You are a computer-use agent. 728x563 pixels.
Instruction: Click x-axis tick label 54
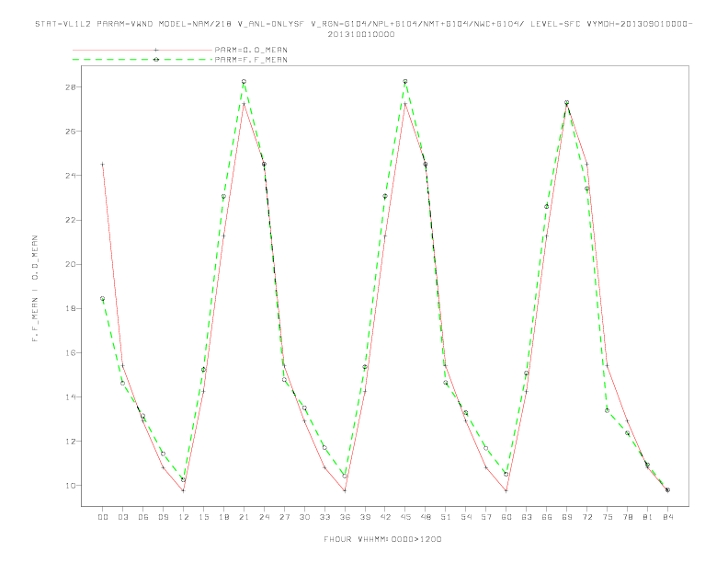tap(466, 517)
